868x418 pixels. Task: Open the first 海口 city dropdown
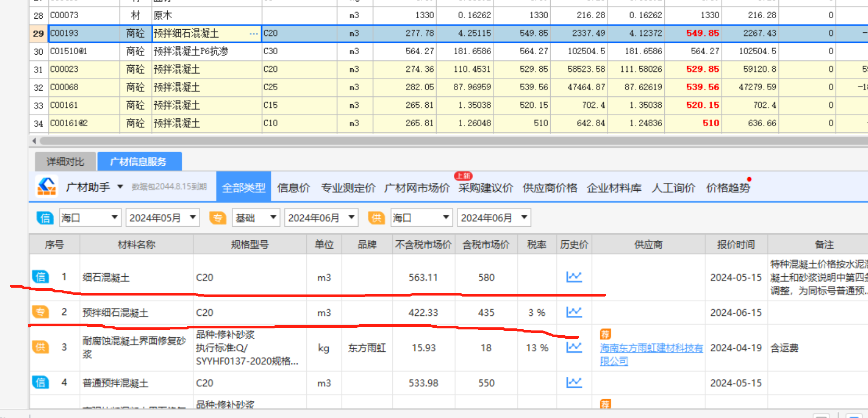pyautogui.click(x=90, y=217)
